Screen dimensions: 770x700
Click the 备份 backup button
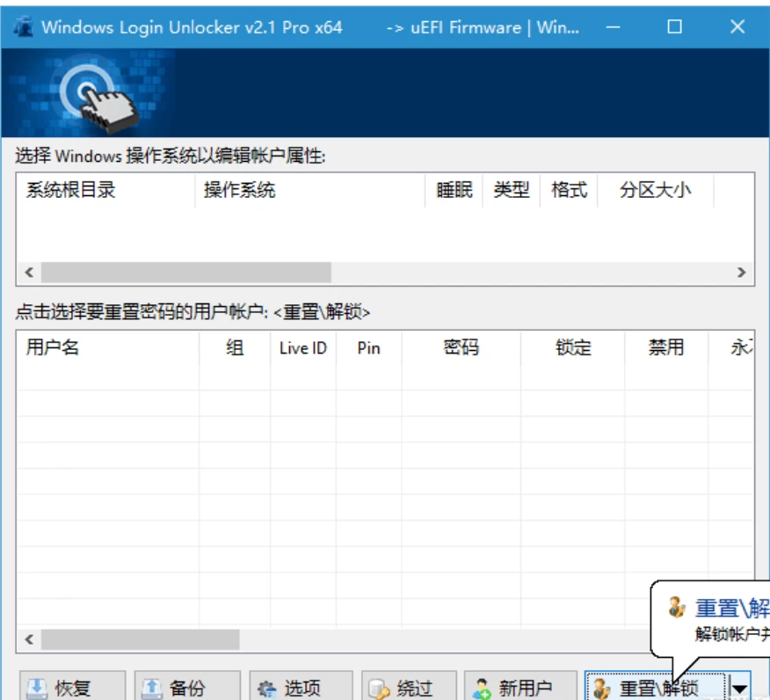point(187,687)
